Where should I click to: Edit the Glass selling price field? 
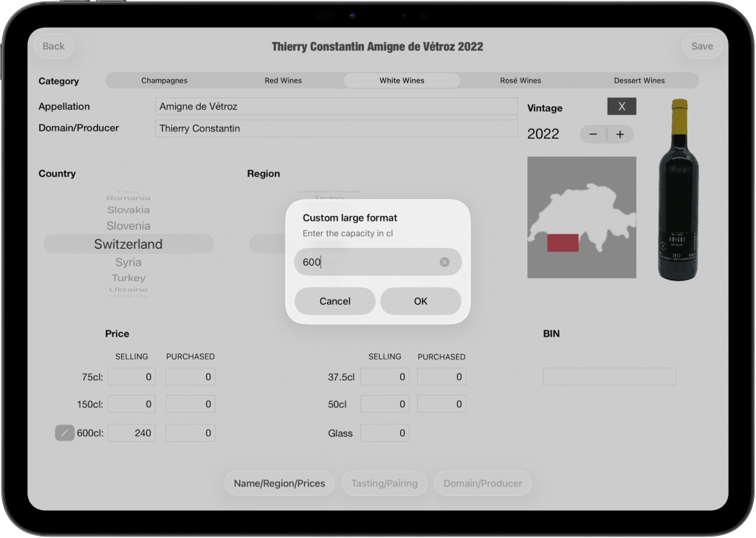point(385,433)
